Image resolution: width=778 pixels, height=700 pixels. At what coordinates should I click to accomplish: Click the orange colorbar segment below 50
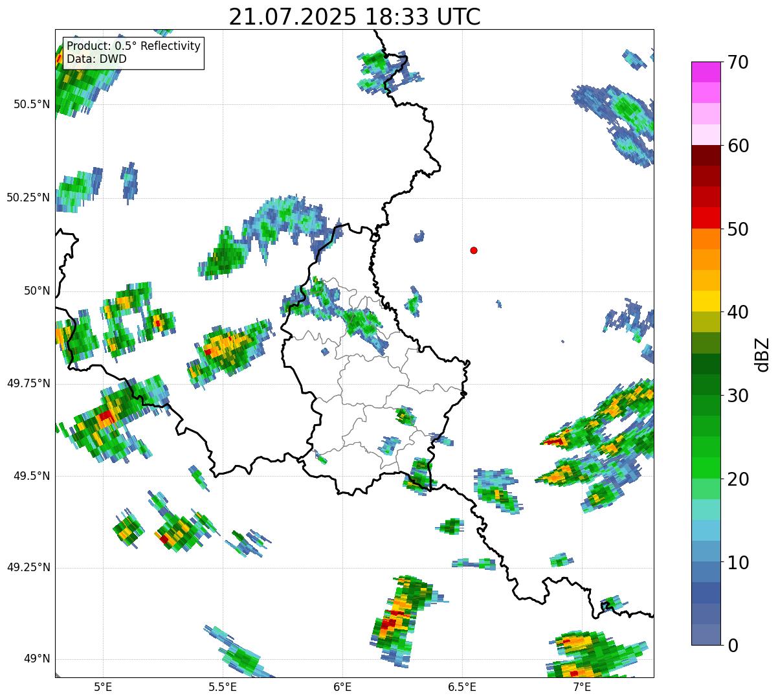coord(706,239)
